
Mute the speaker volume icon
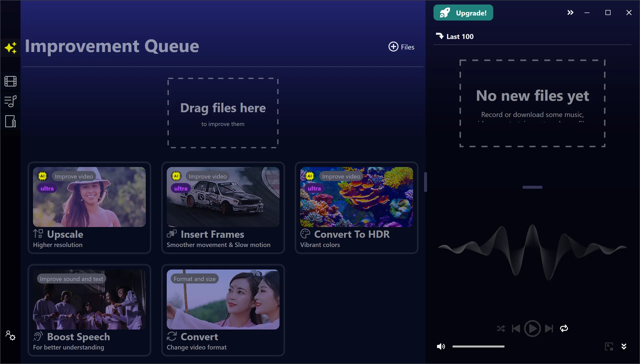click(441, 346)
